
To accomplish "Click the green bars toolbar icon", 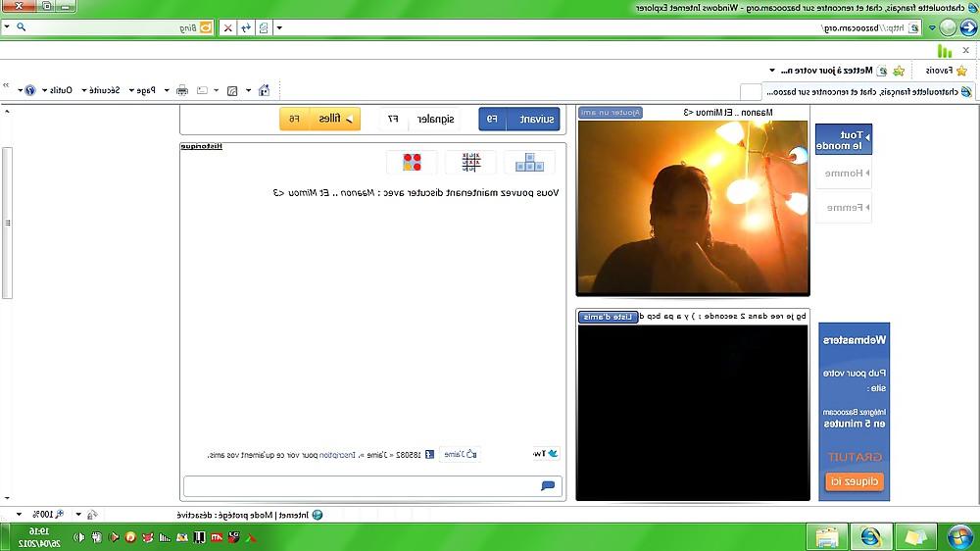I will point(945,51).
